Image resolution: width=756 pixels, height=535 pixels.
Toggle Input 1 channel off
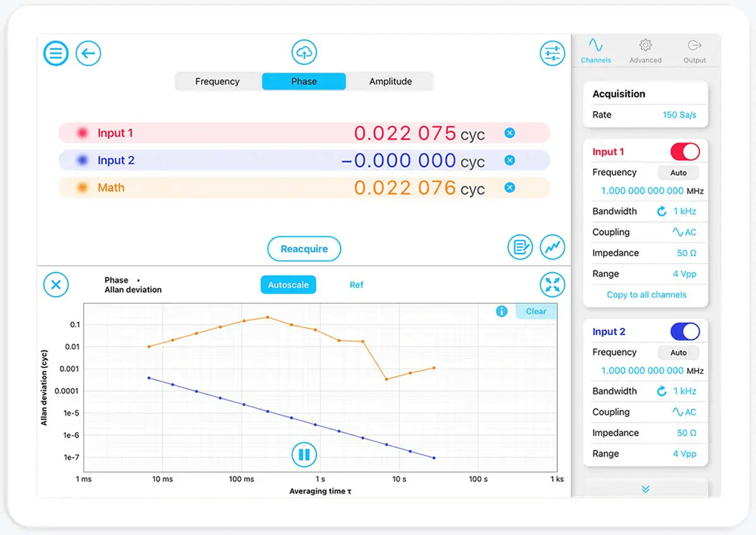[x=684, y=151]
